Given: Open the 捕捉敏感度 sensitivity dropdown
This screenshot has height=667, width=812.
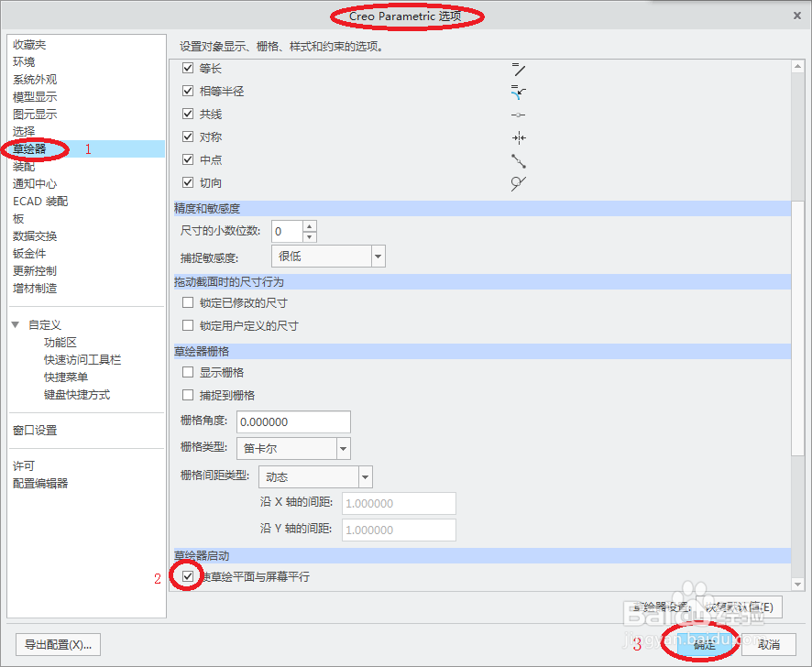Looking at the screenshot, I should 377,257.
